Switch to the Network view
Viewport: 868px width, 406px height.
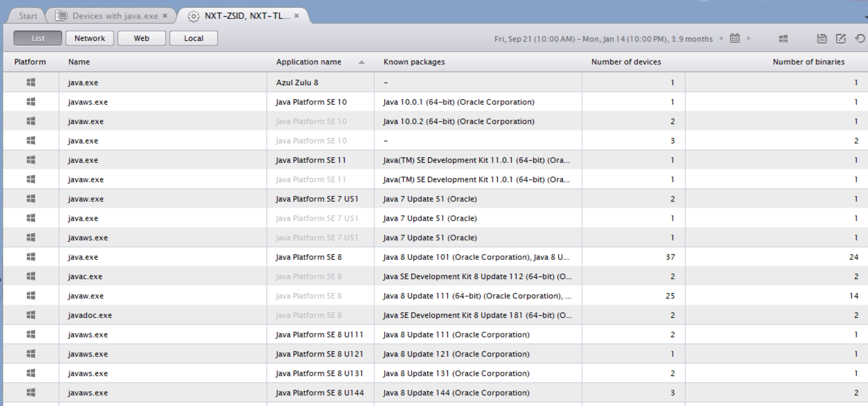point(90,38)
